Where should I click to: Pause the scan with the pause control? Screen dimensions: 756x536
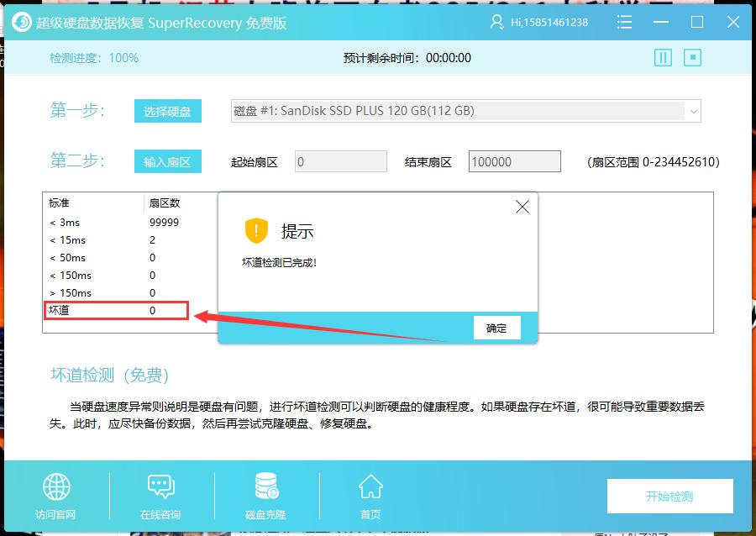click(664, 58)
